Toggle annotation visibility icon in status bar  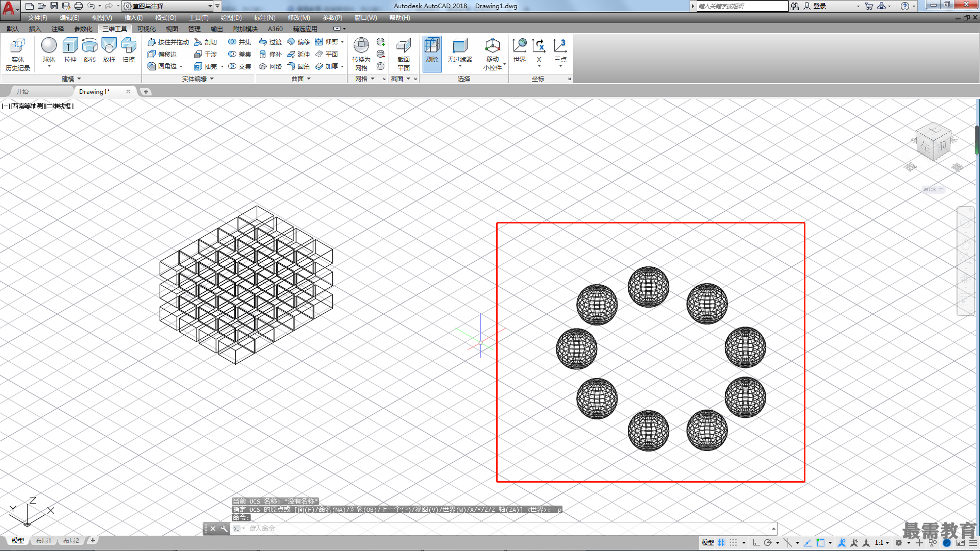click(842, 542)
